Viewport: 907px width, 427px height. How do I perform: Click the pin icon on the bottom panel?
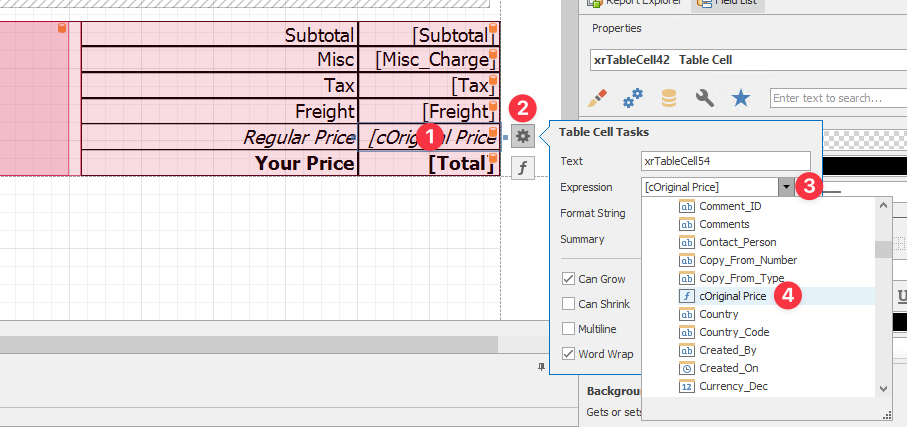[541, 368]
